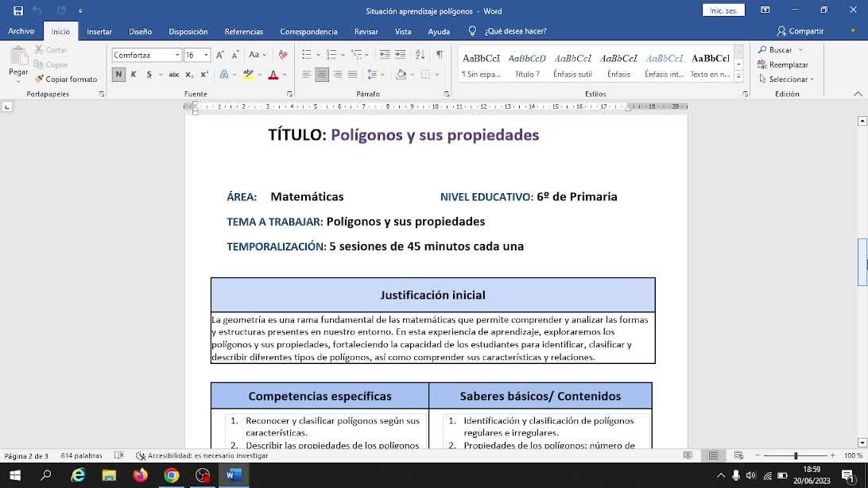Open Google Chrome from the taskbar
The width and height of the screenshot is (868, 488).
pyautogui.click(x=172, y=475)
